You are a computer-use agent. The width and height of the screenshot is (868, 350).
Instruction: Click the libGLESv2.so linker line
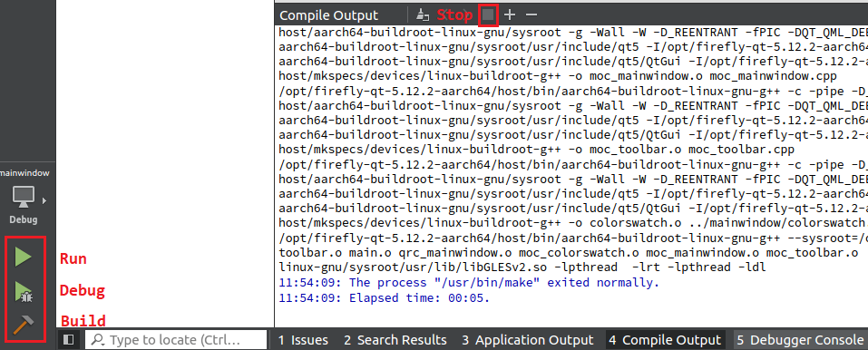(522, 268)
